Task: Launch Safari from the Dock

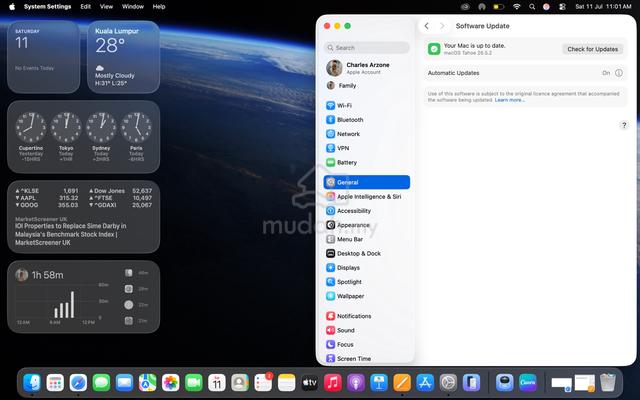Action: pyautogui.click(x=78, y=383)
